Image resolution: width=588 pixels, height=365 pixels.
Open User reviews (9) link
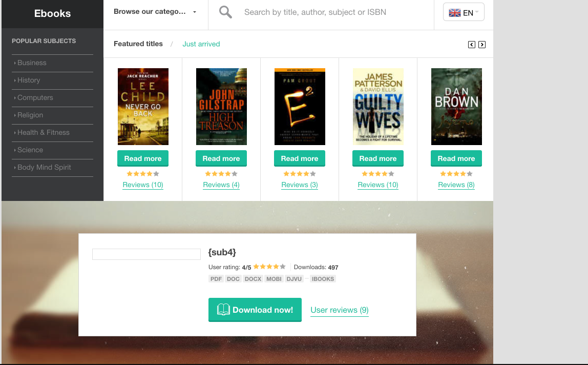point(340,310)
